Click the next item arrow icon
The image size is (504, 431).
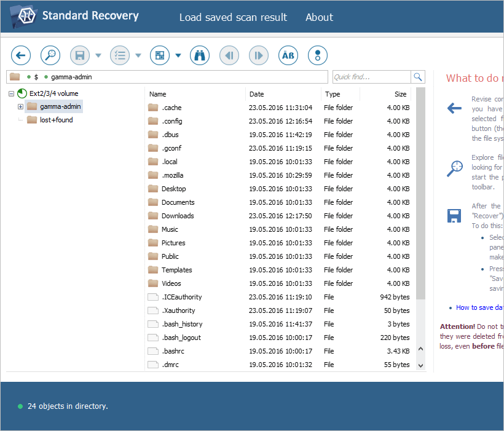point(258,55)
